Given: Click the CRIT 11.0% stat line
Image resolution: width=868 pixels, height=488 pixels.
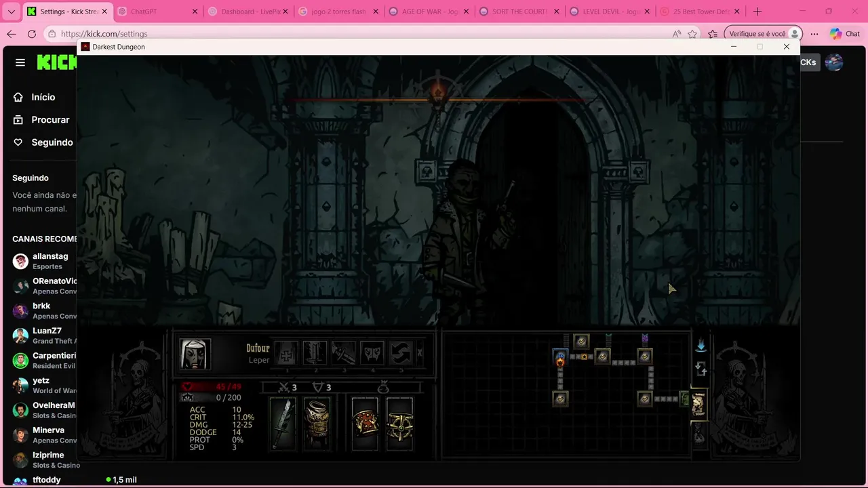Looking at the screenshot, I should click(x=222, y=418).
